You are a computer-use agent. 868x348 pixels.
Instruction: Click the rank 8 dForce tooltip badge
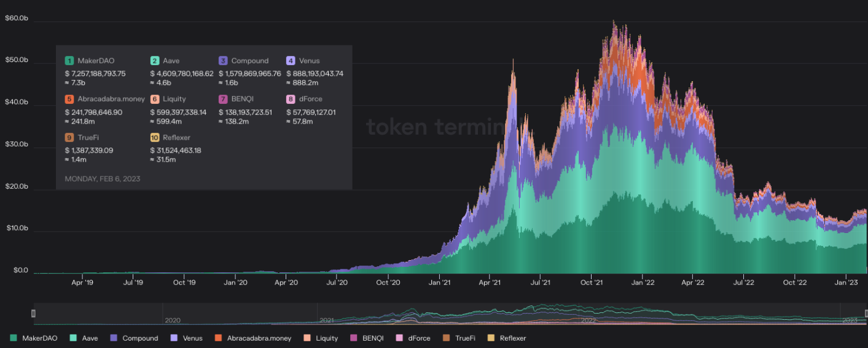pyautogui.click(x=291, y=99)
